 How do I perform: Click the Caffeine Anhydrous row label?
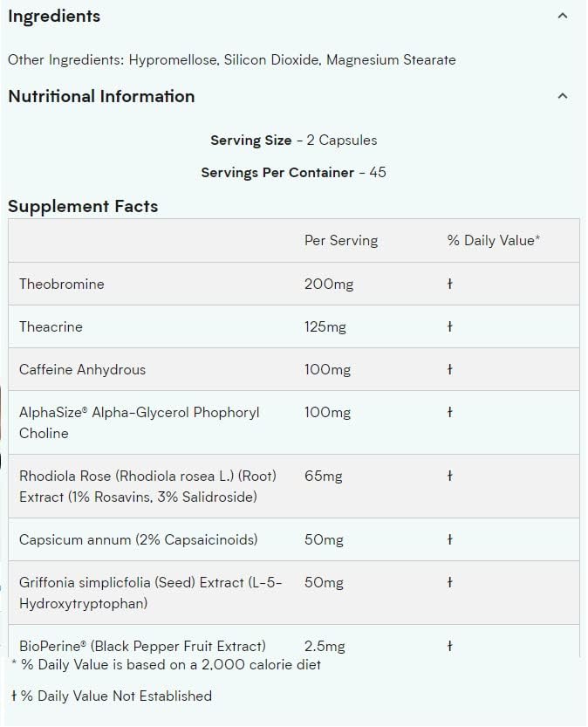(82, 369)
